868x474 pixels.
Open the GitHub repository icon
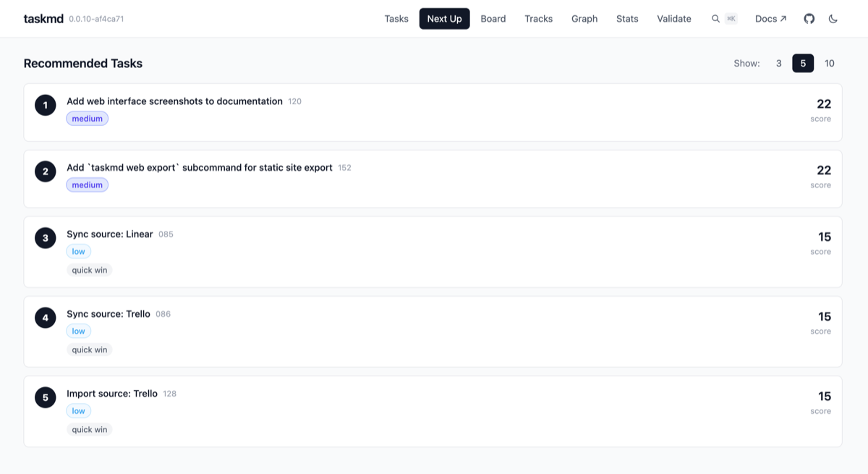point(809,19)
